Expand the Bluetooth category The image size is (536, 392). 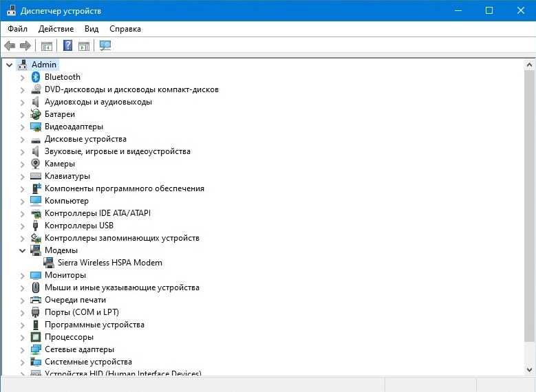tap(23, 77)
